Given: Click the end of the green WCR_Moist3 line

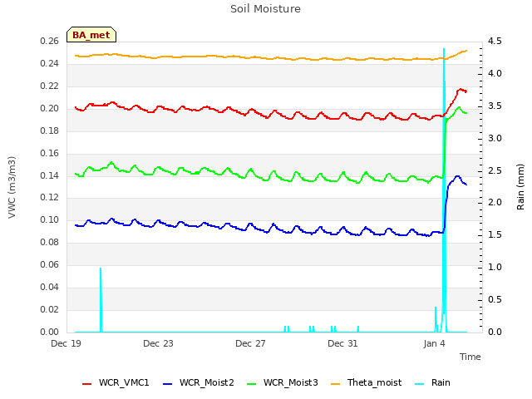Looking at the screenshot, I should [466, 113].
